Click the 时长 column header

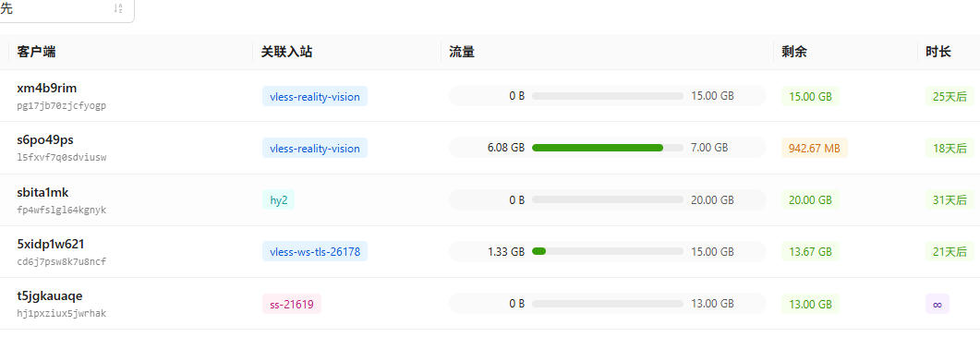click(938, 52)
